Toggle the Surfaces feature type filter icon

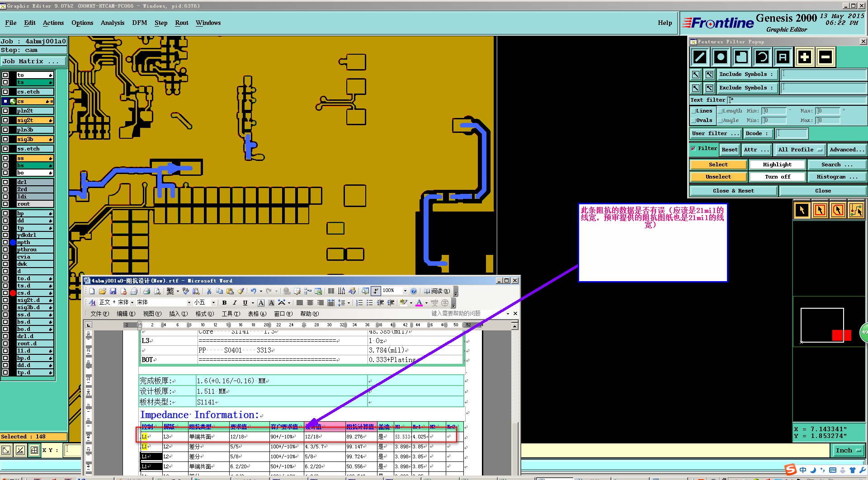pos(741,57)
